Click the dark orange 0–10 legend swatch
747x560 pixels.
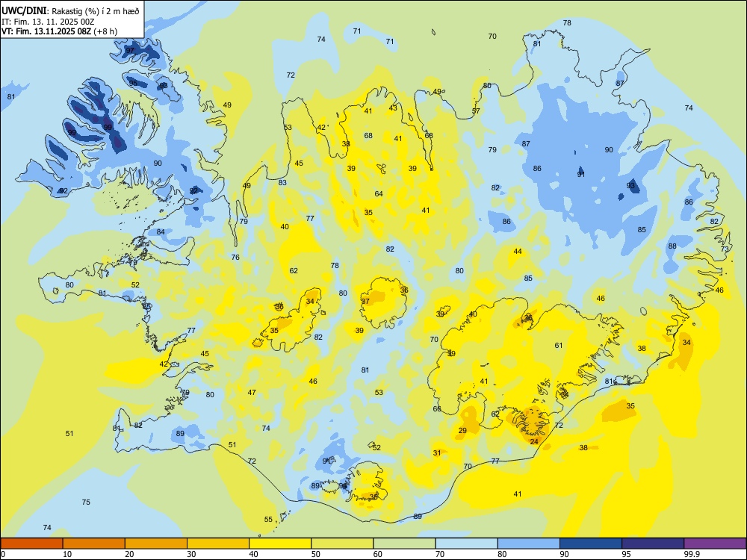point(31,544)
